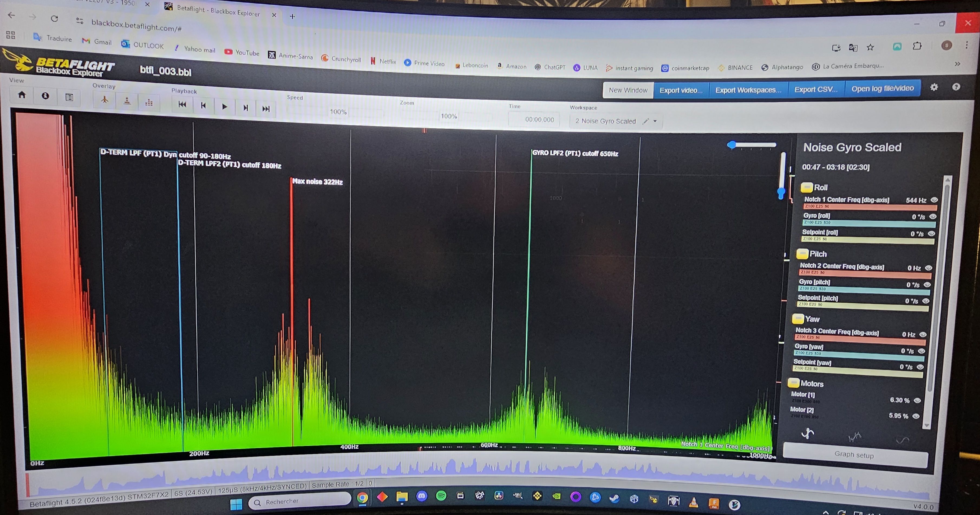Toggle the analyser spectrum overlay icon
Screen dimensions: 980x515
pos(149,103)
